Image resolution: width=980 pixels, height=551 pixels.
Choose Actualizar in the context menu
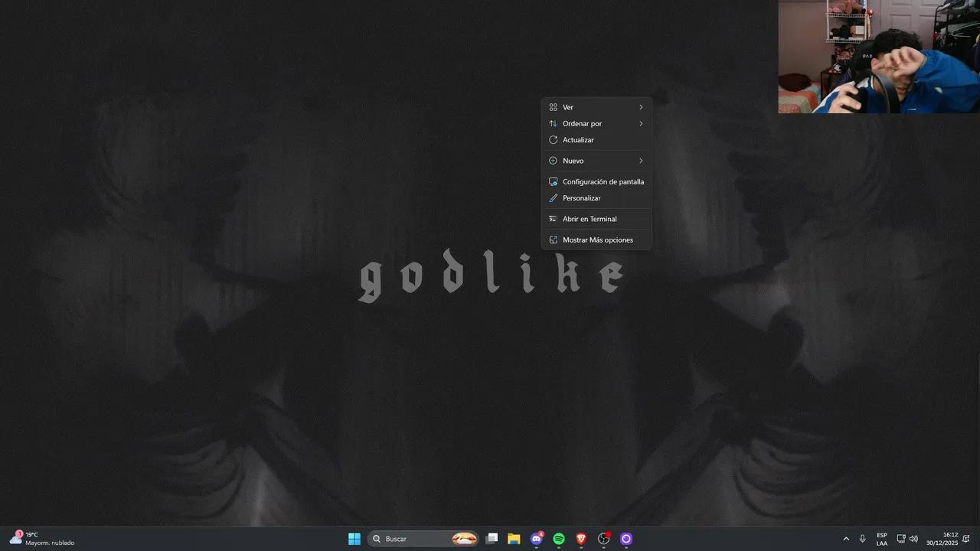coord(596,140)
